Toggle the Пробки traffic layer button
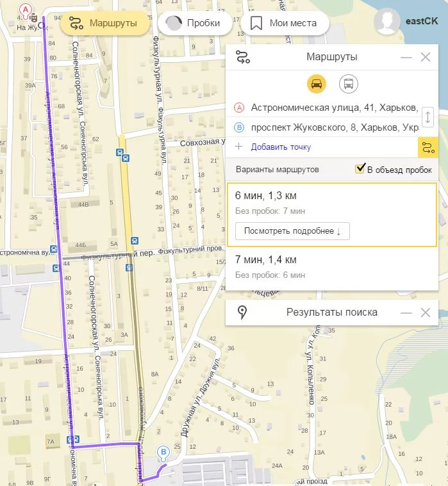Image resolution: width=448 pixels, height=486 pixels. click(x=195, y=23)
